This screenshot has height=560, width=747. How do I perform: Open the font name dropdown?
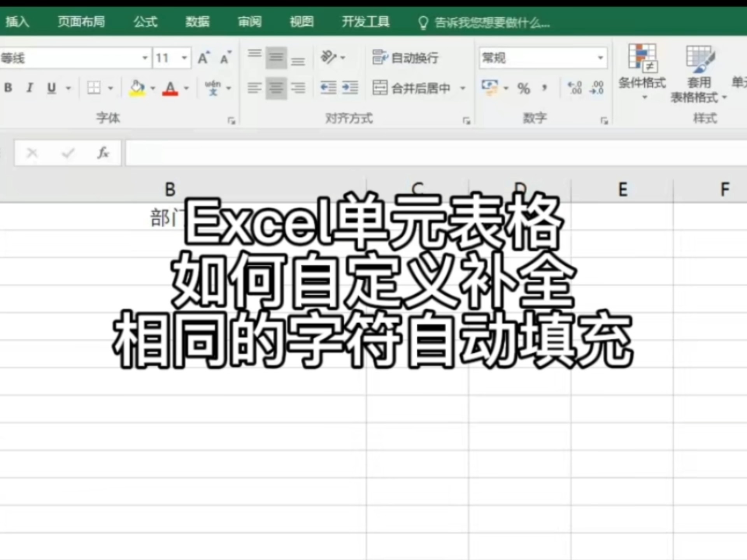(145, 58)
